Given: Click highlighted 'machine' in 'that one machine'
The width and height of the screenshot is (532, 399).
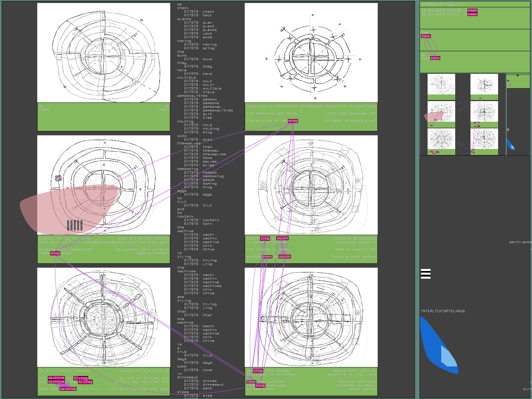Looking at the screenshot, I should point(68,389).
